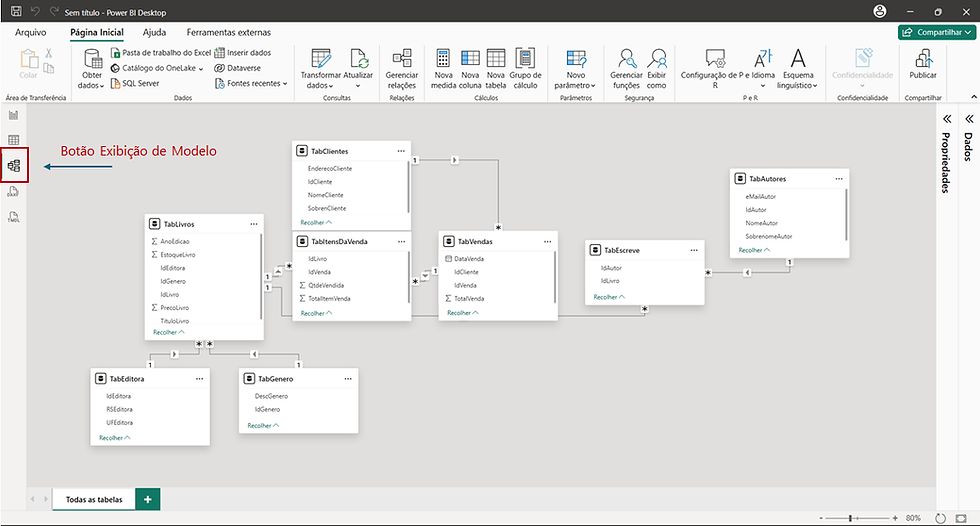Open TabVendas more options menu
The width and height of the screenshot is (980, 526).
coord(548,241)
